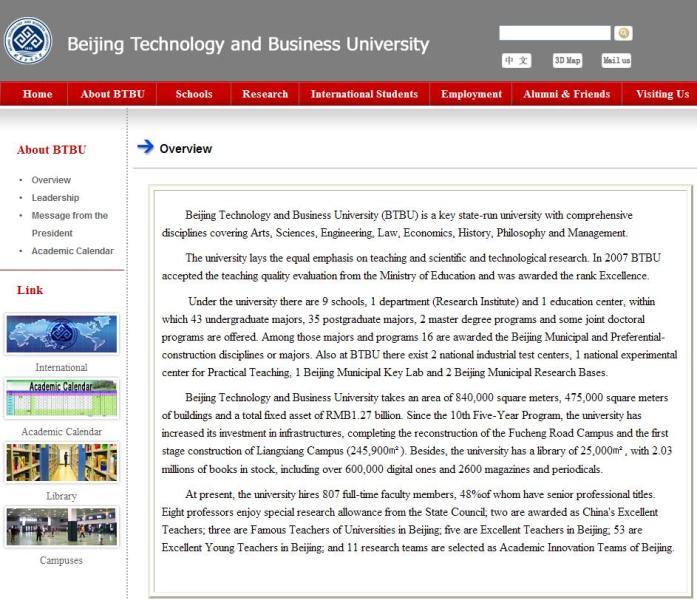Open the Mail us button

coord(616,60)
